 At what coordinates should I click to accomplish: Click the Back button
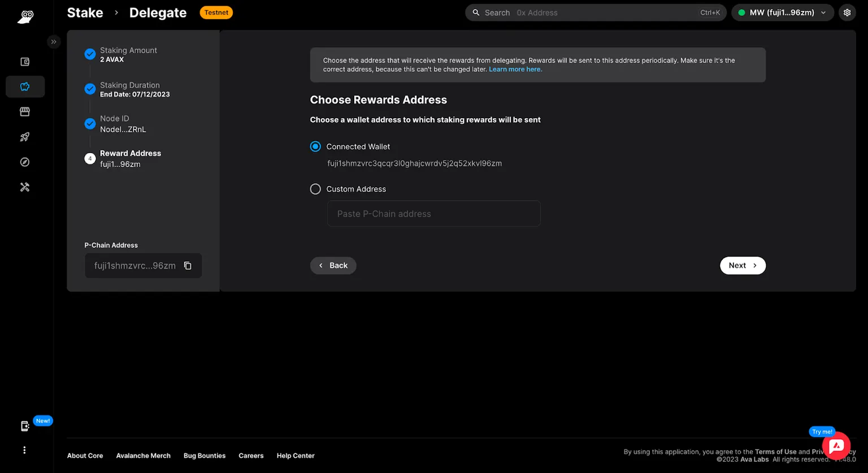[333, 266]
